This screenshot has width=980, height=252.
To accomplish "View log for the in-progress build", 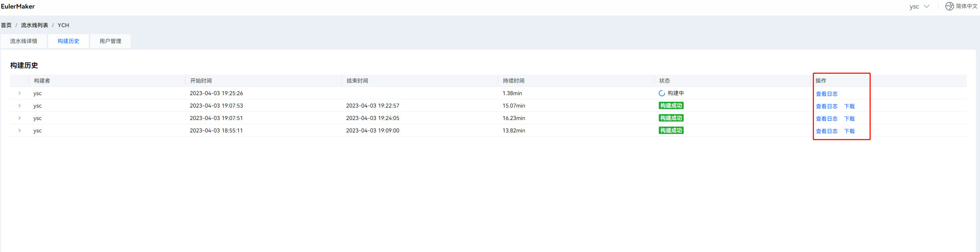I will [x=826, y=94].
